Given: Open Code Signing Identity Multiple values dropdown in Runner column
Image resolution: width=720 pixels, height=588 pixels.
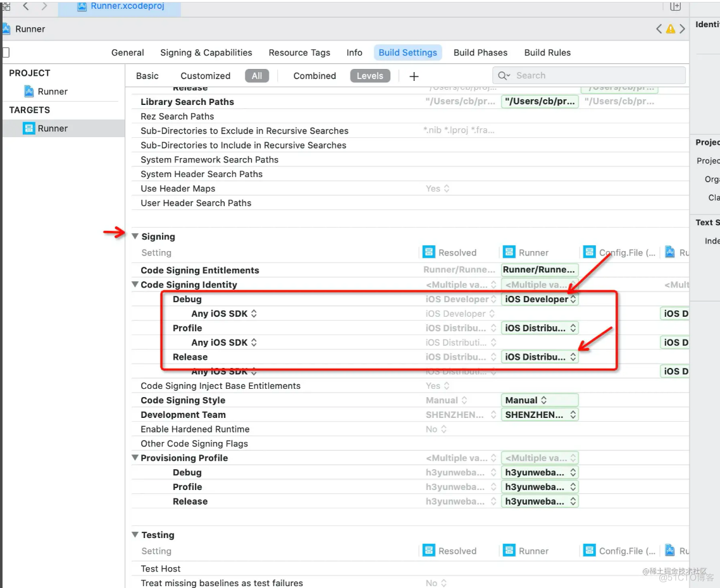Looking at the screenshot, I should pyautogui.click(x=540, y=285).
